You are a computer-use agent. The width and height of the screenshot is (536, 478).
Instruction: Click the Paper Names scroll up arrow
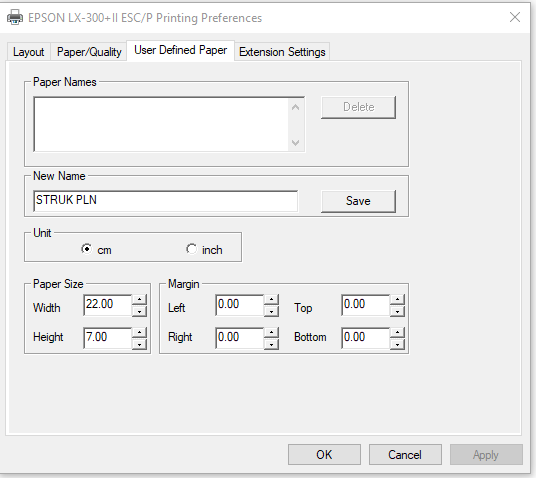296,107
